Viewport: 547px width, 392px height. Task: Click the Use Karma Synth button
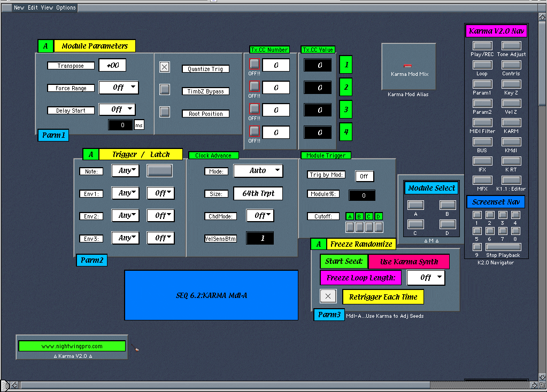coord(409,262)
